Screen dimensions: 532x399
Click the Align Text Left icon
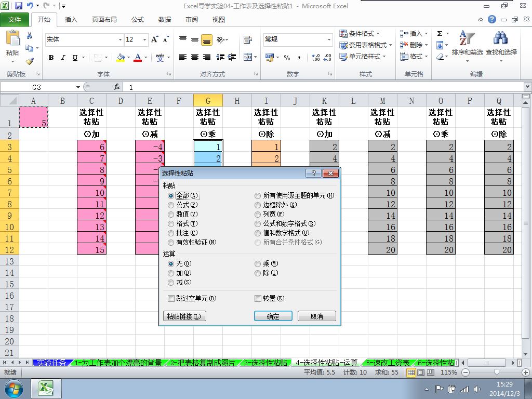[182, 57]
